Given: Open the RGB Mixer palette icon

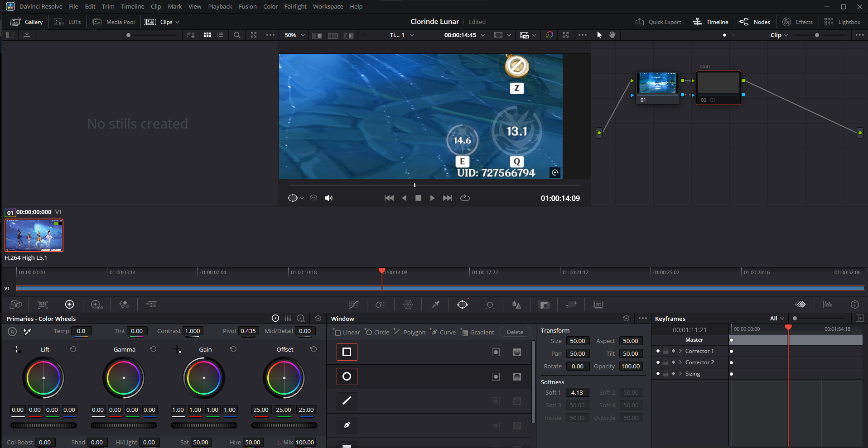Looking at the screenshot, I should [x=124, y=305].
